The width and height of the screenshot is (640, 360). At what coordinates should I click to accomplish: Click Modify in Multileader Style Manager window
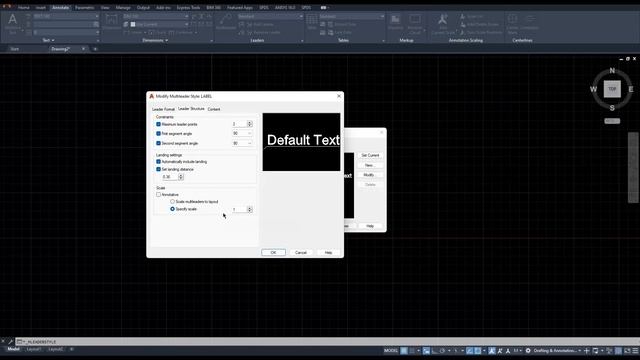(370, 175)
